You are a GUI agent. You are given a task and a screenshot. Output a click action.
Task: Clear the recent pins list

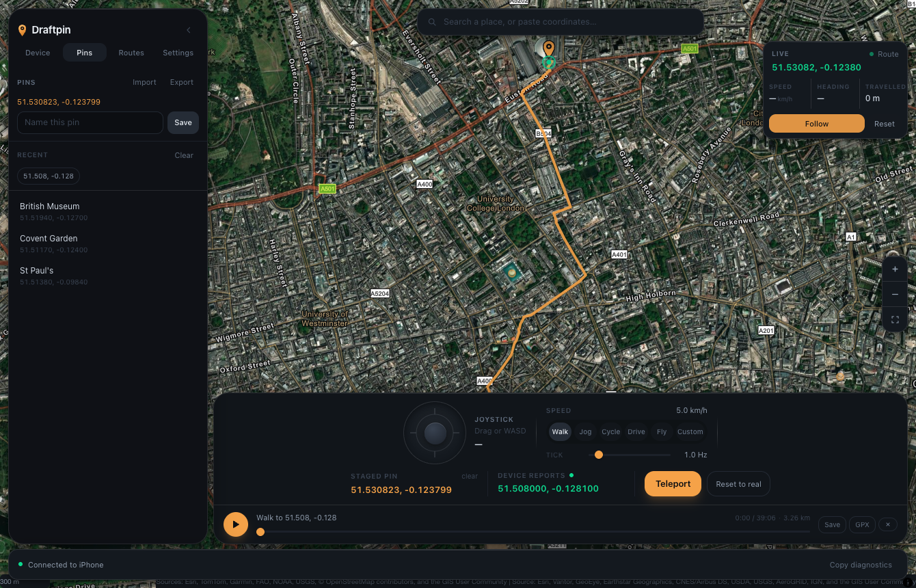tap(184, 155)
